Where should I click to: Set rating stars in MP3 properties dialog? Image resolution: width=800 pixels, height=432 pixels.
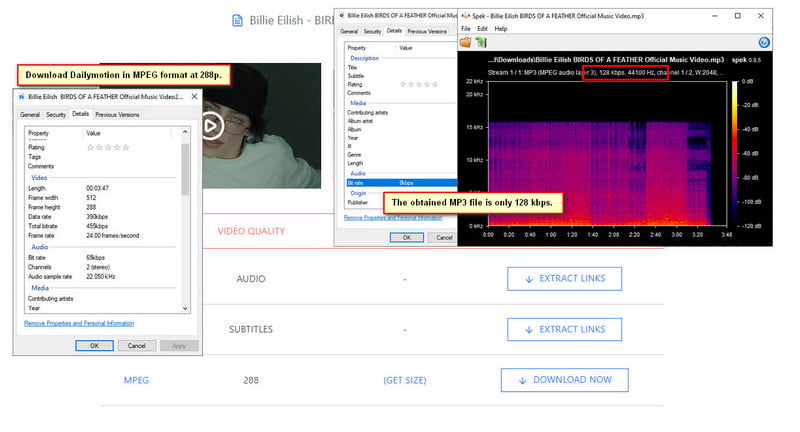(x=419, y=84)
